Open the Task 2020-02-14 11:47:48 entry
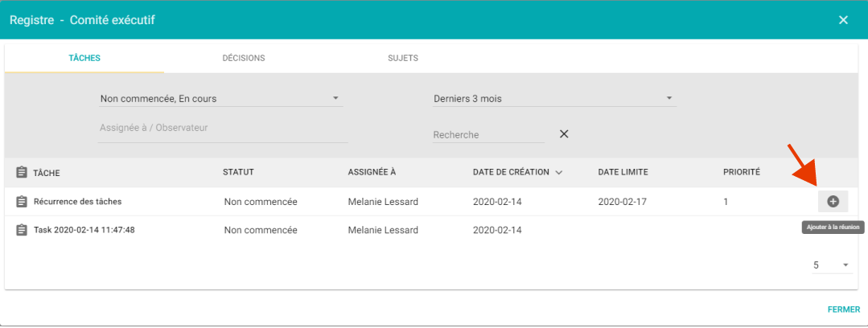Image resolution: width=868 pixels, height=328 pixels. coord(84,230)
